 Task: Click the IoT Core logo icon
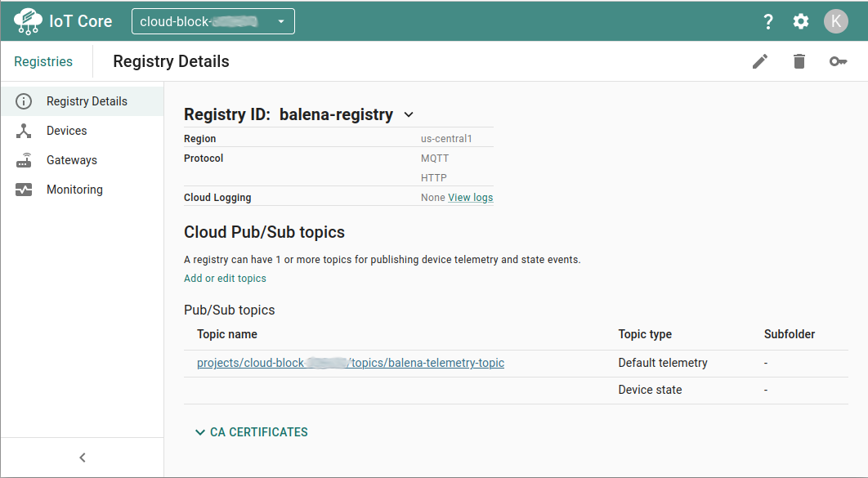tap(28, 21)
